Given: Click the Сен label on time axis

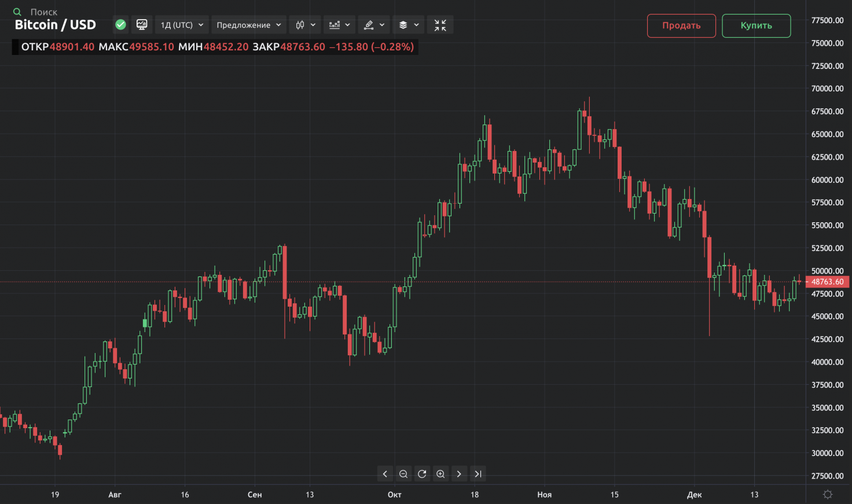Looking at the screenshot, I should coord(255,495).
